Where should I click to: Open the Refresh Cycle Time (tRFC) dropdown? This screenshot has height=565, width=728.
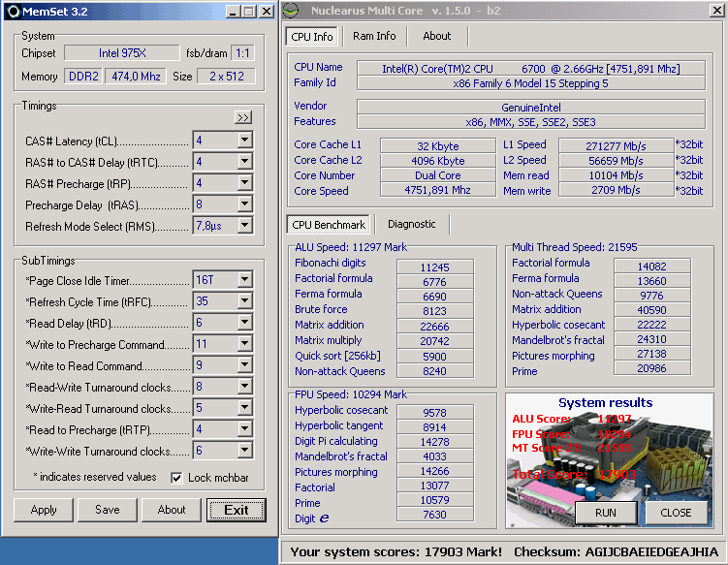pyautogui.click(x=244, y=300)
